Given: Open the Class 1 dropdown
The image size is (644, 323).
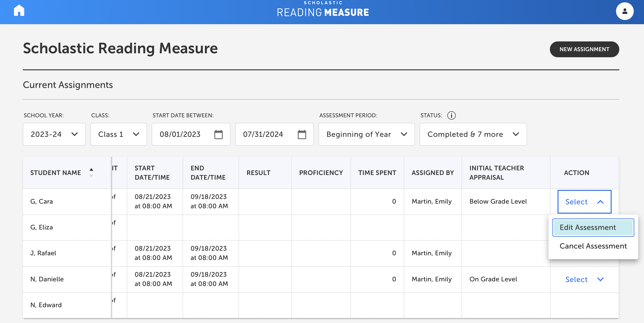Looking at the screenshot, I should (x=119, y=134).
